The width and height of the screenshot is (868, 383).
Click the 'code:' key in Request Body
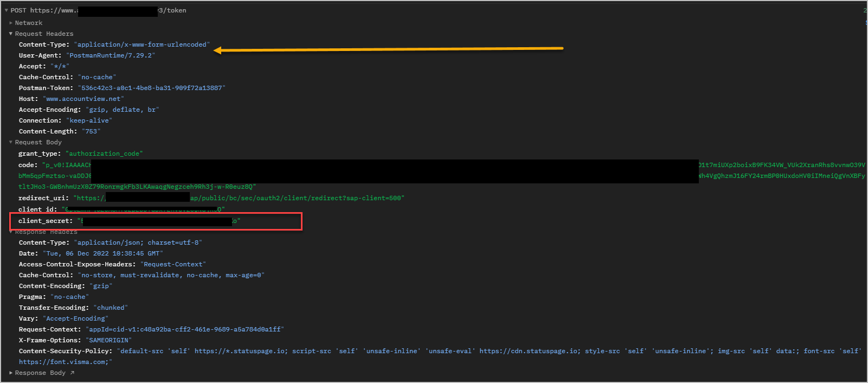(x=28, y=165)
